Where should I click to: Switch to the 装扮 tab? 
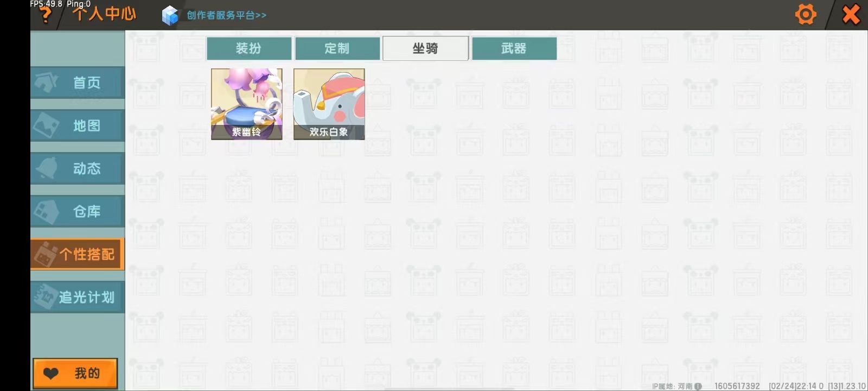point(249,48)
